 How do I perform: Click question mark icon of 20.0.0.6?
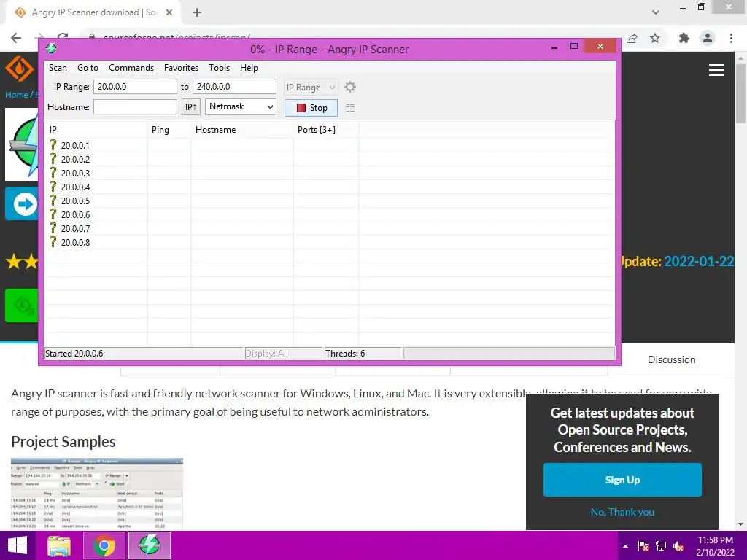click(53, 214)
